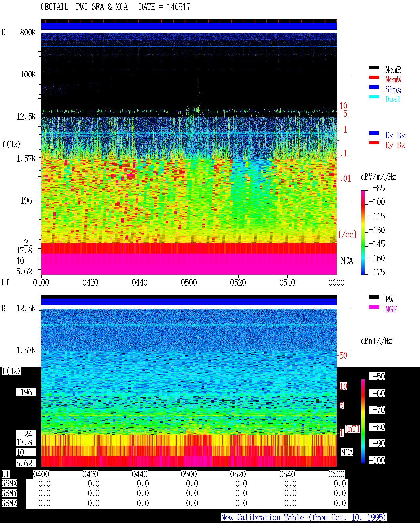Click the blue Ex Bx legend swatch
Viewport: 420px width, 523px height.
374,133
